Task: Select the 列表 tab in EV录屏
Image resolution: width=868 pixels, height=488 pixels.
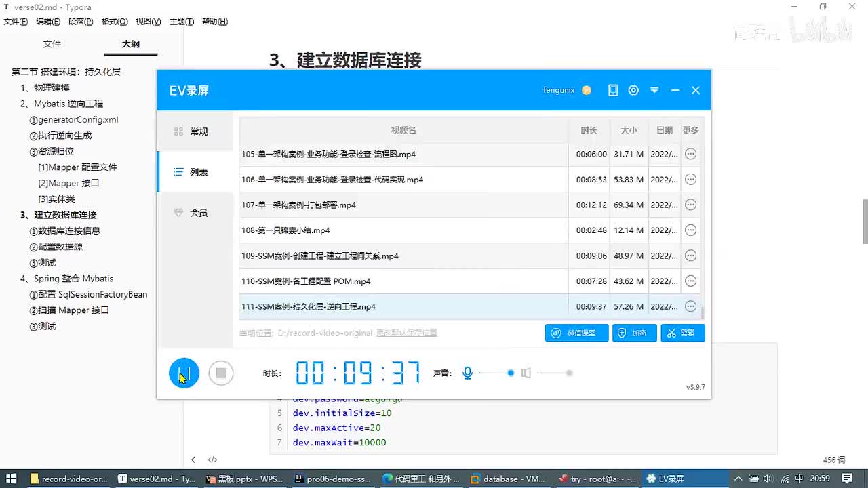Action: pos(195,172)
